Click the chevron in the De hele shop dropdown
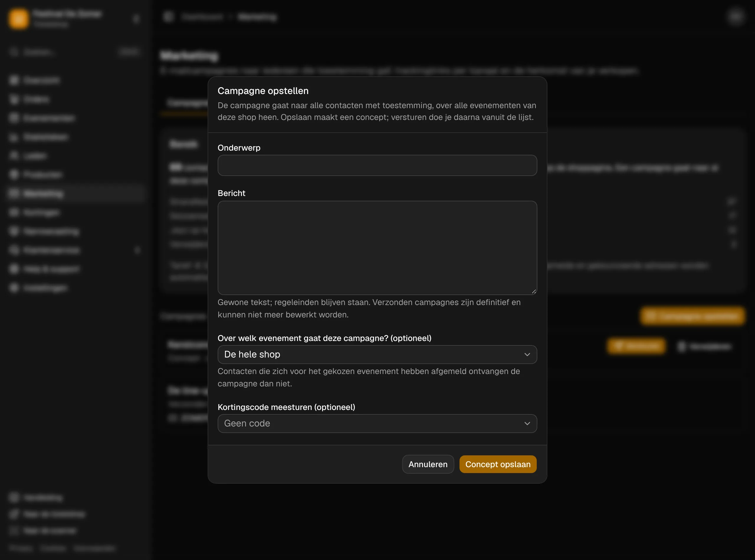The height and width of the screenshot is (560, 755). tap(527, 354)
